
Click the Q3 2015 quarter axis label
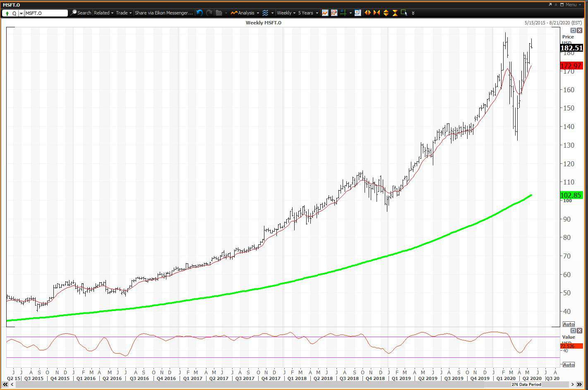click(34, 378)
